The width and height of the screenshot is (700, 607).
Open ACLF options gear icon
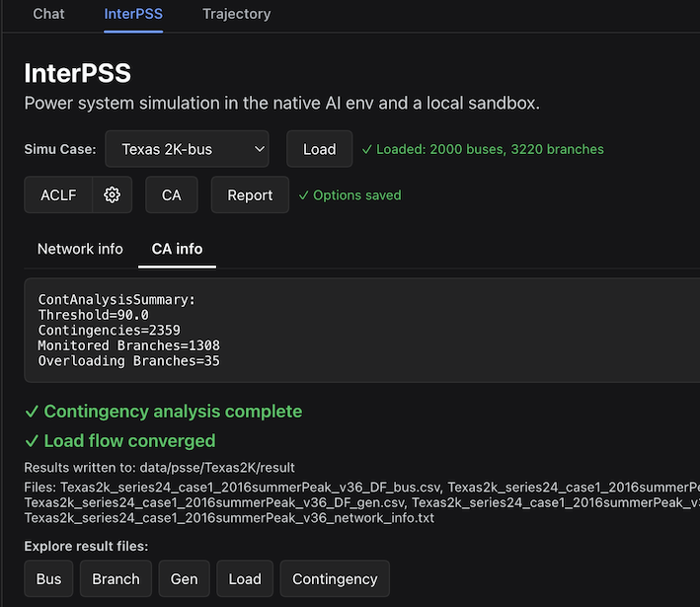(x=112, y=194)
